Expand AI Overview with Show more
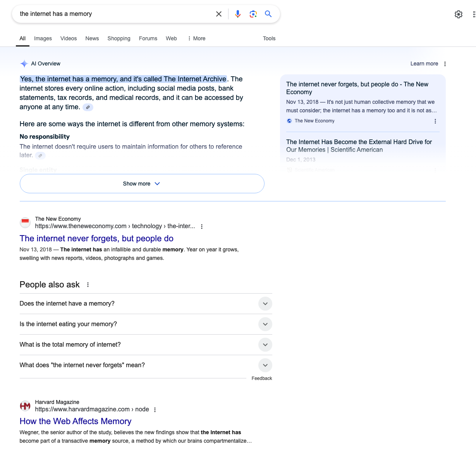The height and width of the screenshot is (452, 476). pyautogui.click(x=142, y=184)
